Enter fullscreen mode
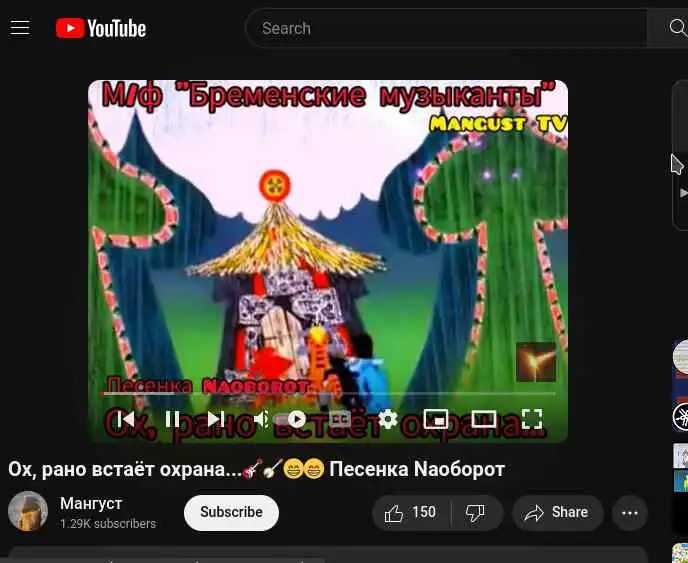 pyautogui.click(x=532, y=419)
